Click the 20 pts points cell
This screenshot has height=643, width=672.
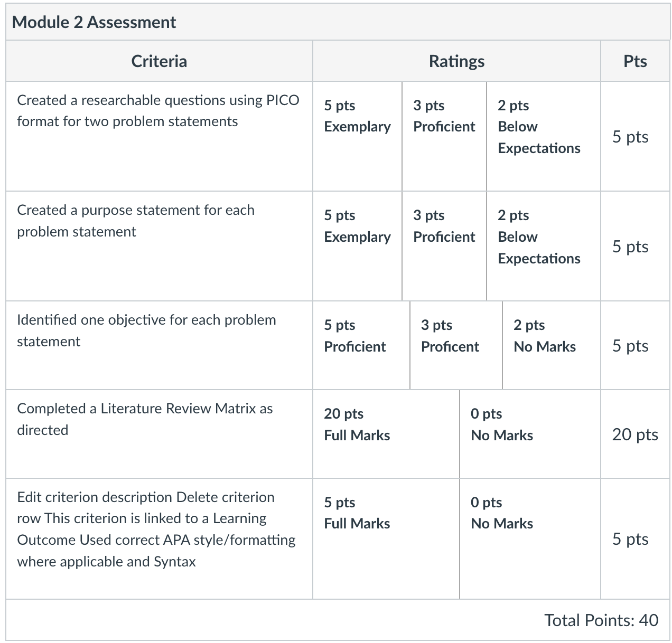pyautogui.click(x=635, y=434)
